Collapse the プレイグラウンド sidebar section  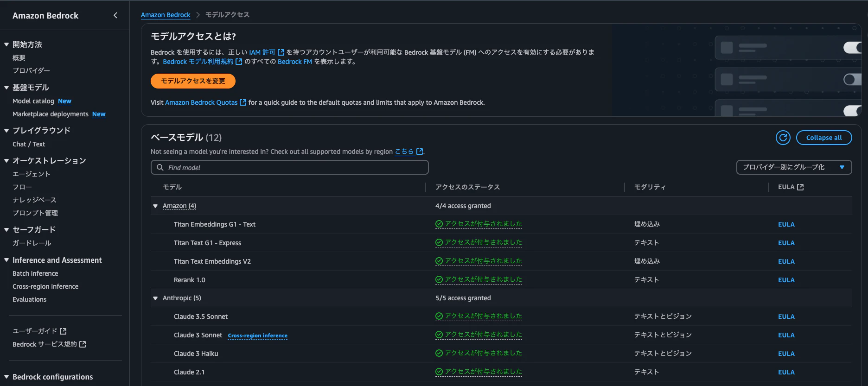[x=6, y=131]
